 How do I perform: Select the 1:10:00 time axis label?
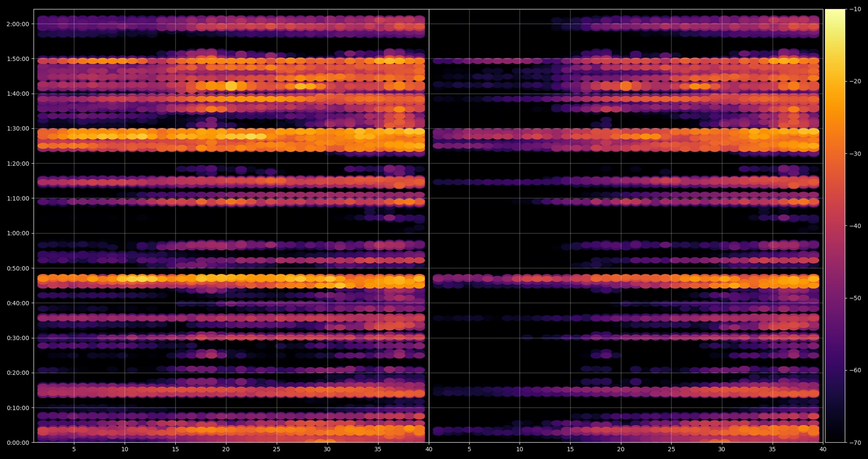click(x=18, y=198)
